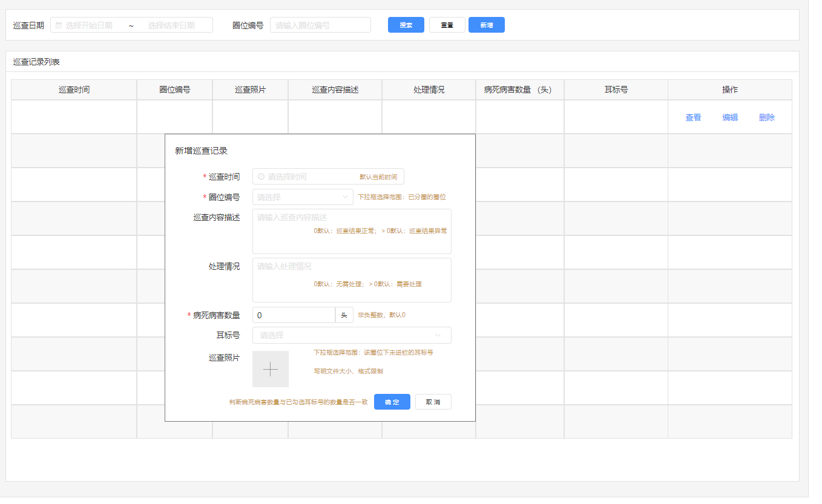Click the 处理情况 column header
Image resolution: width=822 pixels, height=504 pixels.
(x=429, y=90)
